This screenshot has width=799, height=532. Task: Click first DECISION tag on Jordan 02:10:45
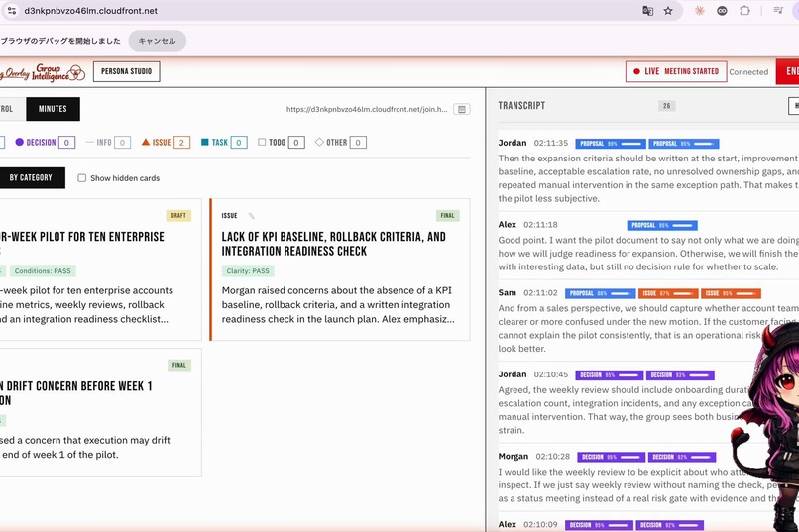pos(610,375)
